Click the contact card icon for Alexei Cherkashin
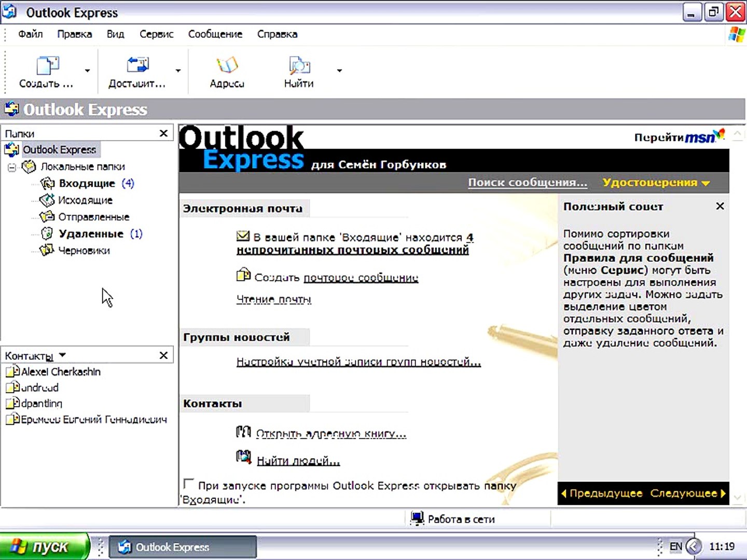Viewport: 747px width, 560px height. [x=12, y=371]
